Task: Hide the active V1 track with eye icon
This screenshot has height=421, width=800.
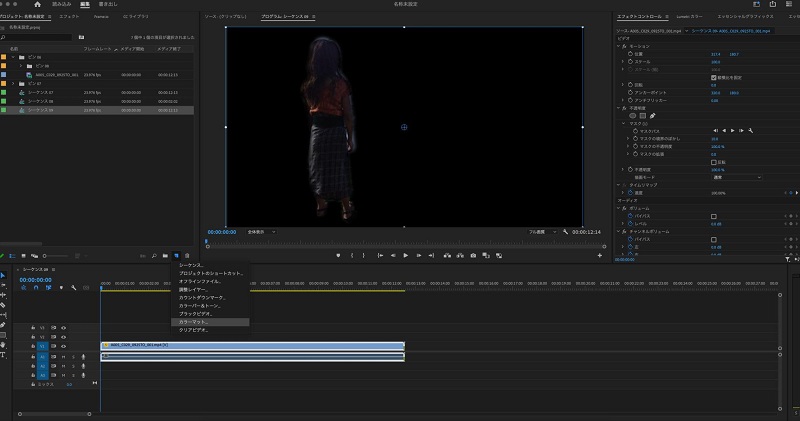Action: tap(63, 346)
